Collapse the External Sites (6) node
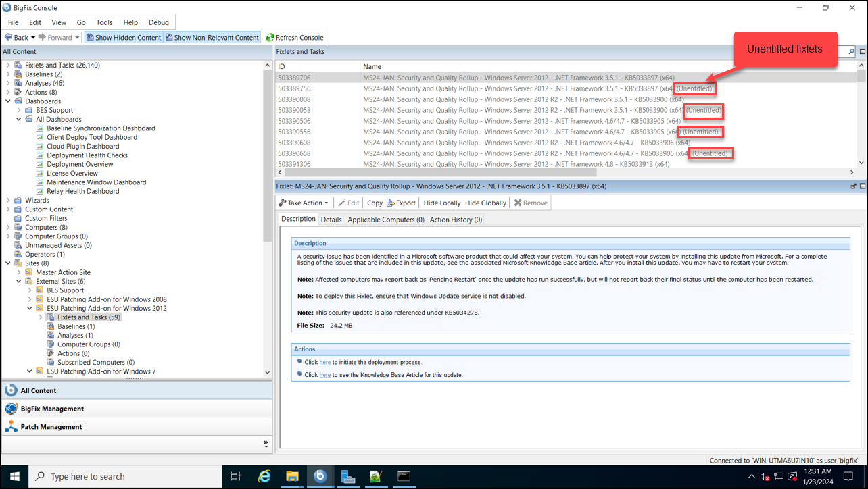 (19, 281)
